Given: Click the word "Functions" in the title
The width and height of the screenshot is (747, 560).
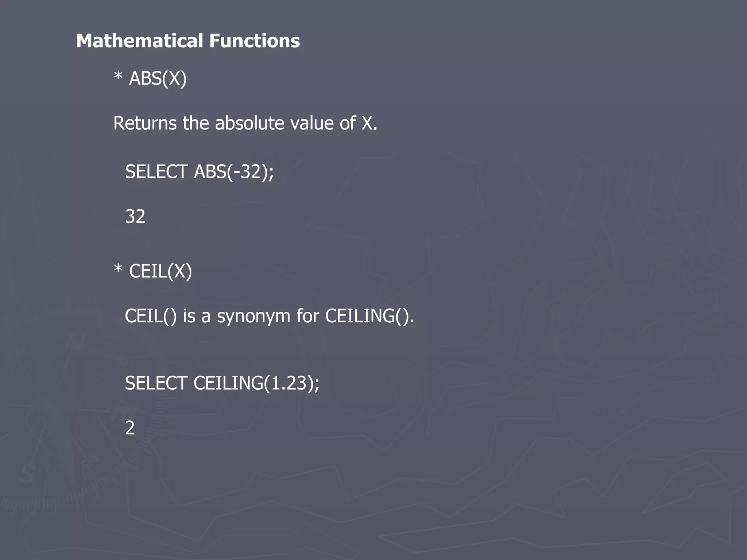Looking at the screenshot, I should [255, 41].
